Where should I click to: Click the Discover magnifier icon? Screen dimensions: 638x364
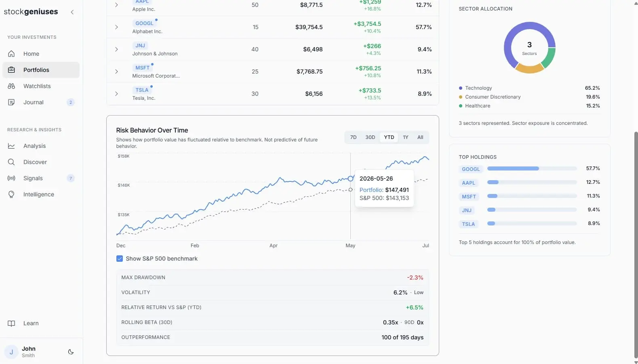click(11, 162)
